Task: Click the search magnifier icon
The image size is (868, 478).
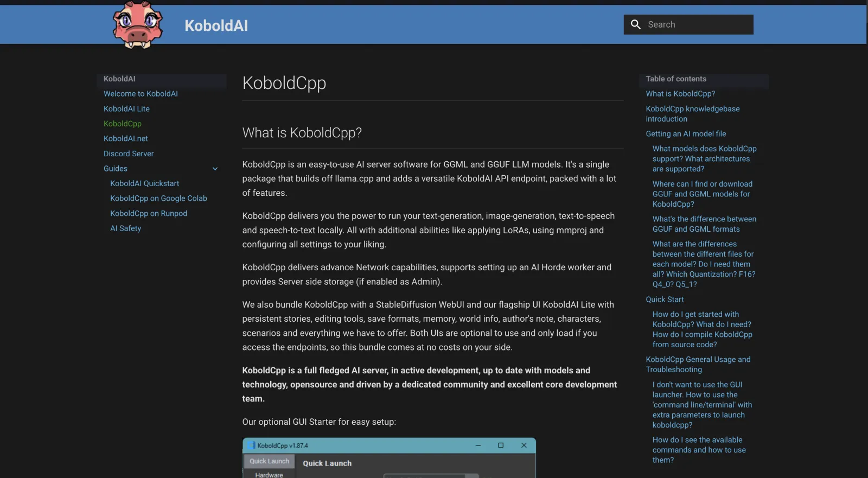Action: [x=636, y=24]
